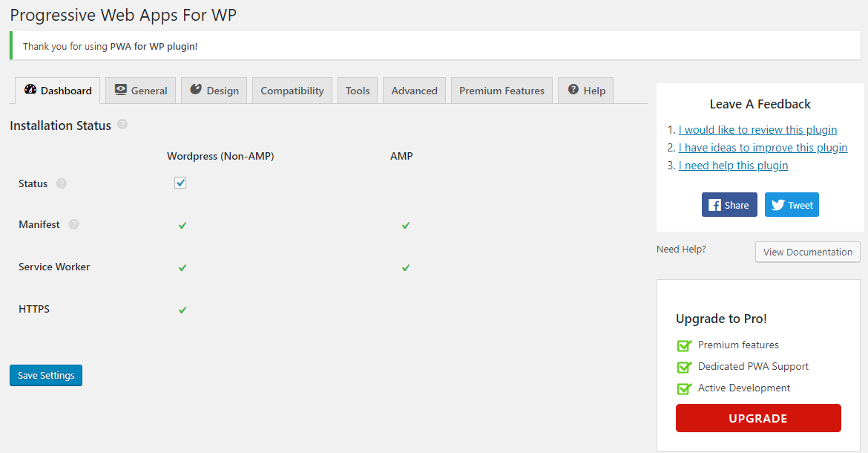Click the 'Wordpress (Non-AMP)' column header

(x=220, y=156)
